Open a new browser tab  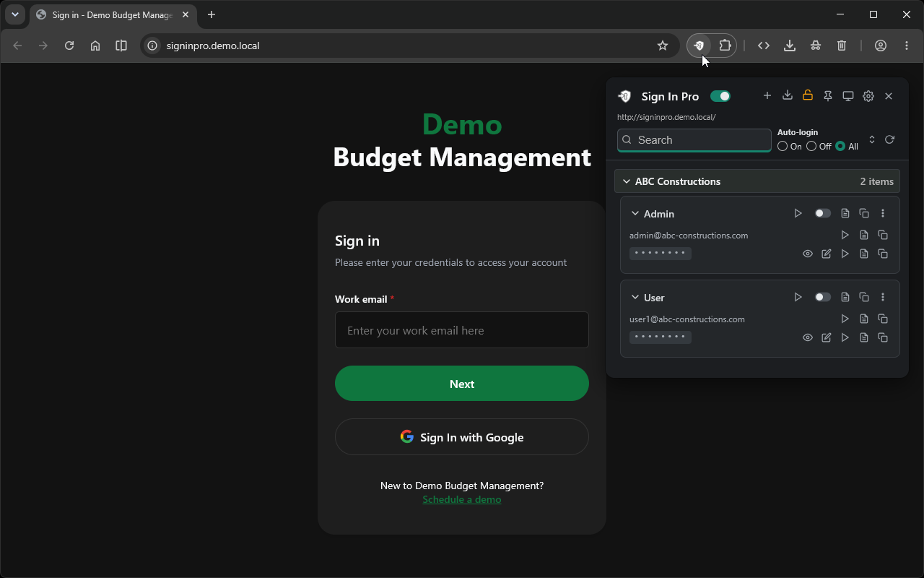[x=212, y=14]
